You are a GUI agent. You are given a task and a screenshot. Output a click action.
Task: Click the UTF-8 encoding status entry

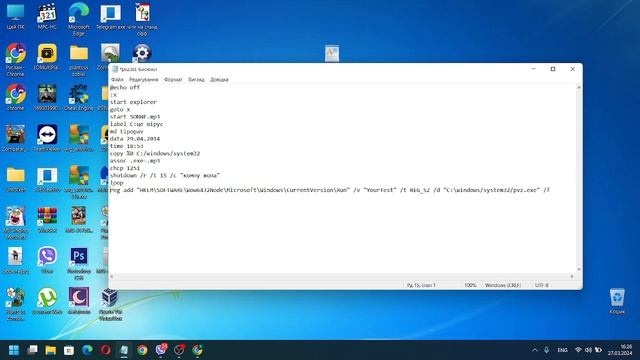pos(542,285)
